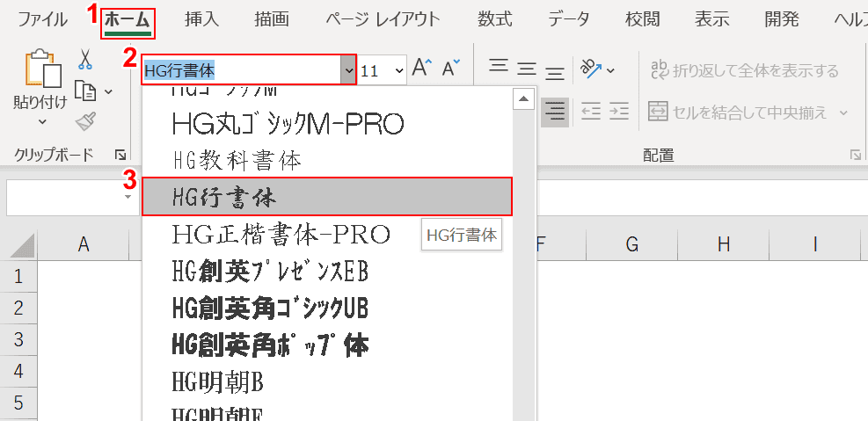This screenshot has width=868, height=421.
Task: Open the 描画 ribbon tab
Action: click(x=272, y=20)
